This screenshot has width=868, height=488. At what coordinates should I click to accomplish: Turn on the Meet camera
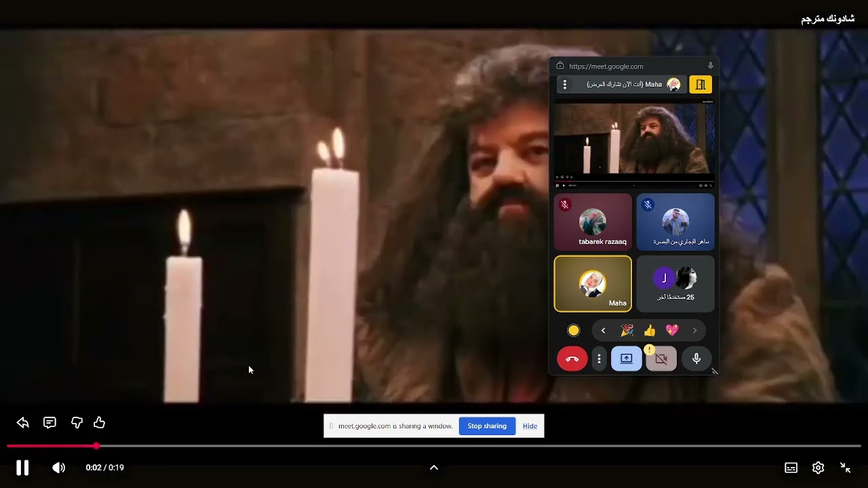click(661, 359)
